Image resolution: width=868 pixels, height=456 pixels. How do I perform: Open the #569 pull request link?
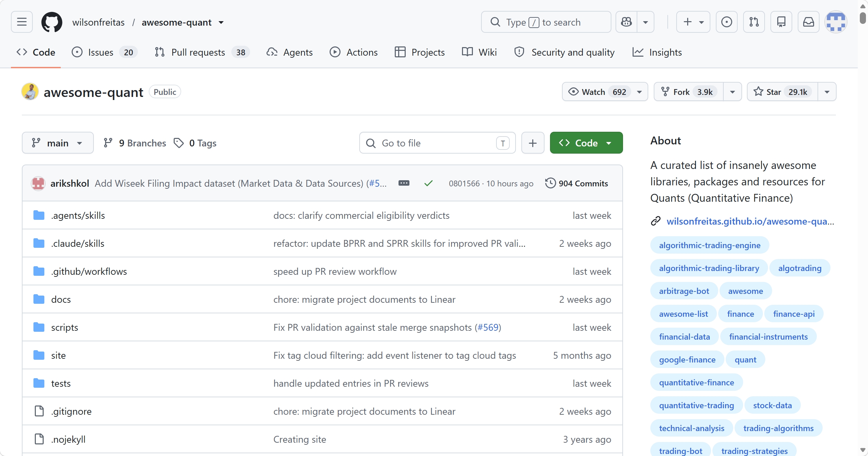(488, 327)
